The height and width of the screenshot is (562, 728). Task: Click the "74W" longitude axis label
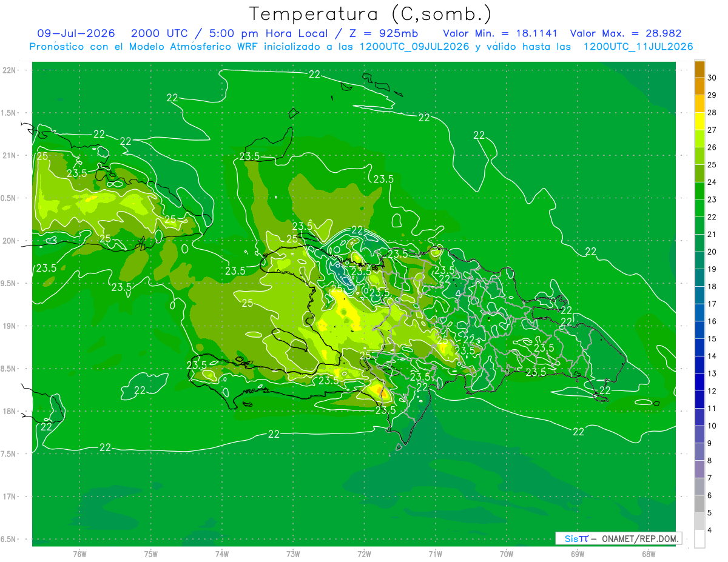[222, 554]
